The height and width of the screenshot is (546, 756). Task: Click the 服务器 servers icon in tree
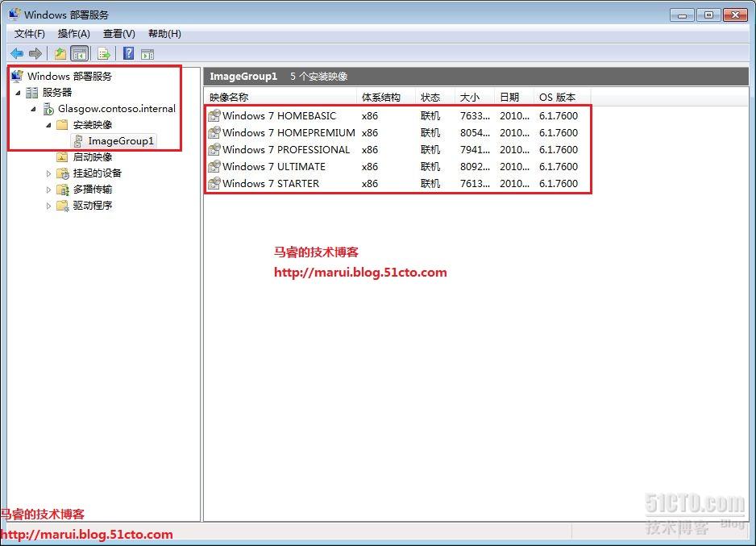(31, 92)
